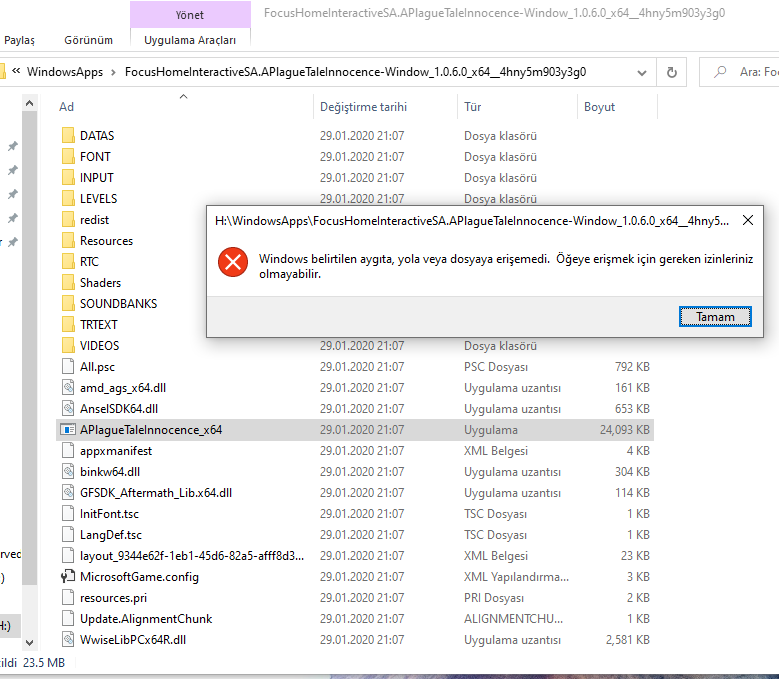The width and height of the screenshot is (779, 679).
Task: Click the double-chevron breadcrumb overflow
Action: pos(16,71)
